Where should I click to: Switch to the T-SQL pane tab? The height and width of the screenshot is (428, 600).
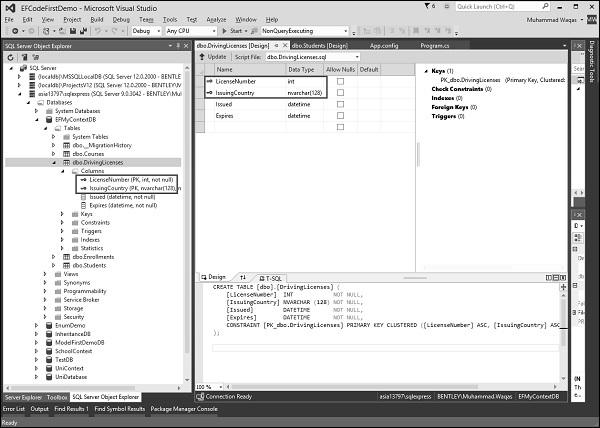[271, 277]
